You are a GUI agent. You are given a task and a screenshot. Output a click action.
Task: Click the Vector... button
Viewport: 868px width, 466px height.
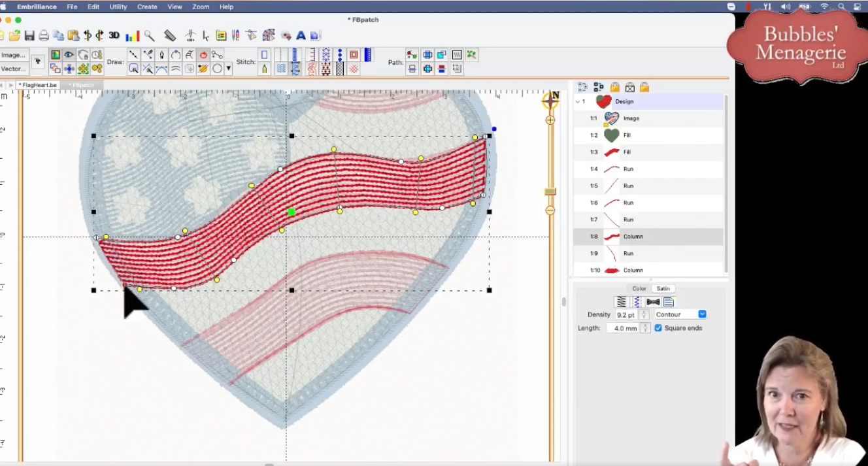tap(14, 69)
